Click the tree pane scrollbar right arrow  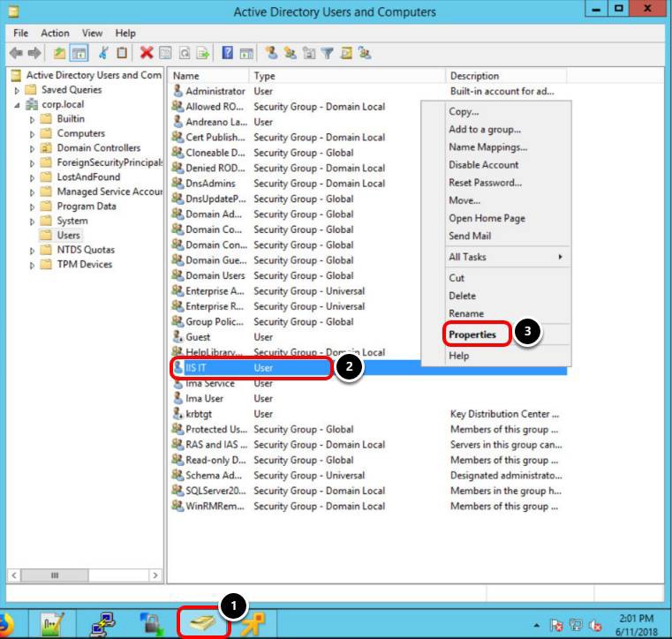[155, 575]
